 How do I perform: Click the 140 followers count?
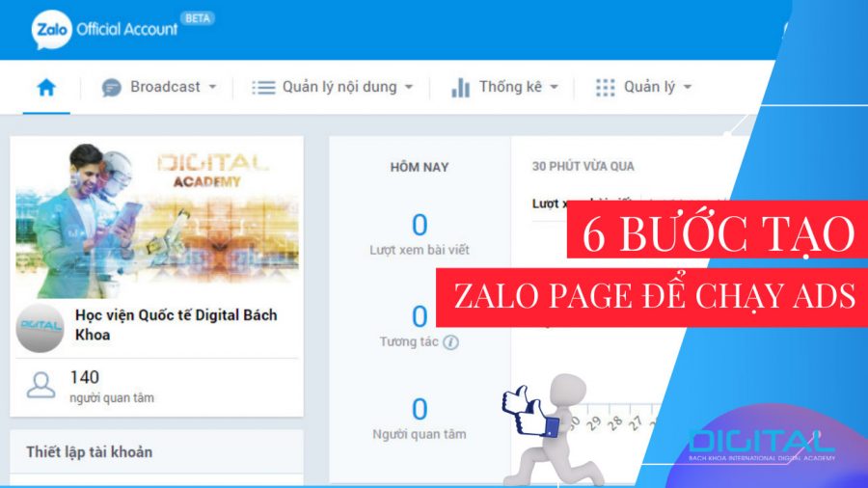[85, 377]
